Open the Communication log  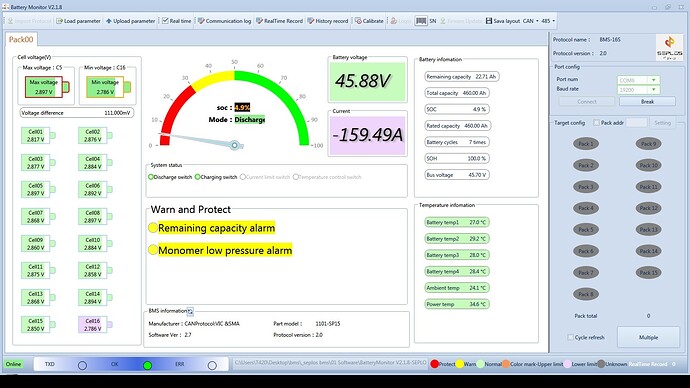click(x=224, y=21)
